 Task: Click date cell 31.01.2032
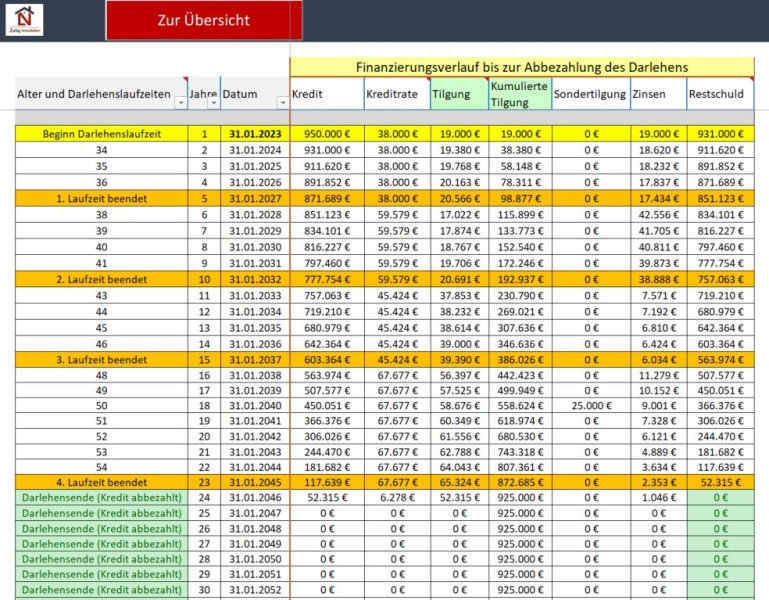255,280
